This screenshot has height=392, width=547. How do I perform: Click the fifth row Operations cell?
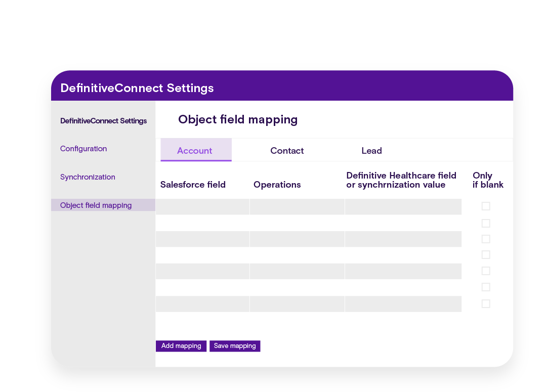click(x=297, y=271)
